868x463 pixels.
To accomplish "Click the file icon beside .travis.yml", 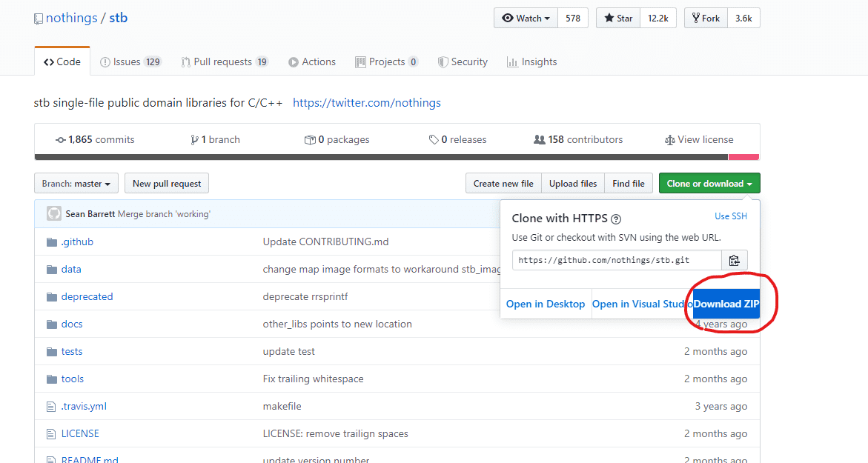I will point(49,406).
